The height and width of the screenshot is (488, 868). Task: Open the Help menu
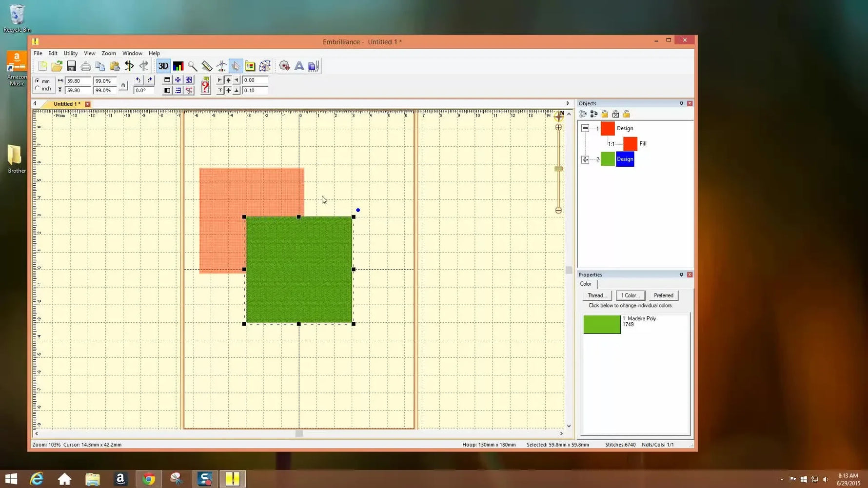click(x=154, y=53)
